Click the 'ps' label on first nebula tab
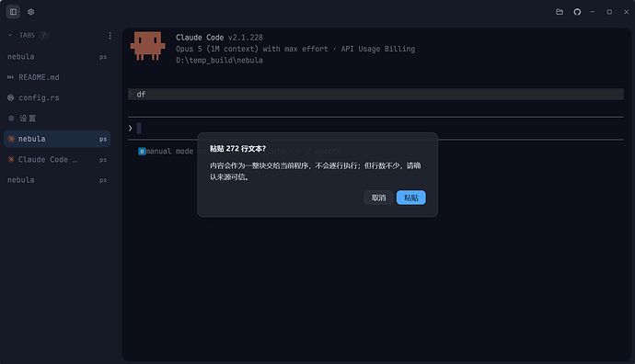This screenshot has width=635, height=364. tap(103, 57)
